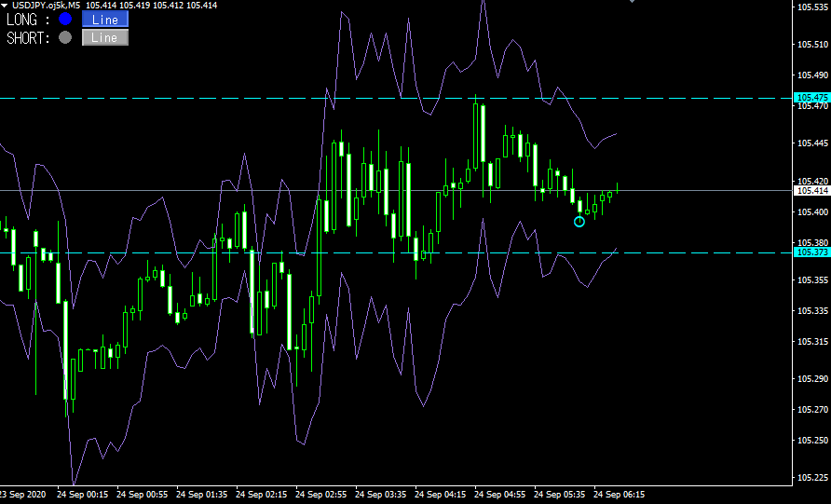Click the 24 Sep 06:15 time label
The width and height of the screenshot is (831, 504).
click(x=619, y=495)
